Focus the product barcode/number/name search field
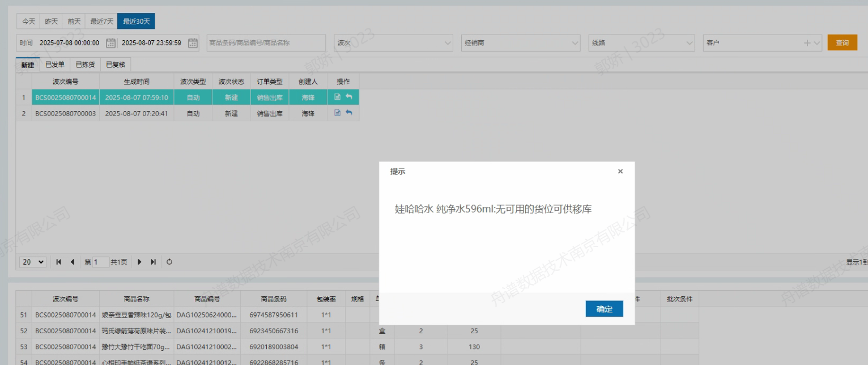The width and height of the screenshot is (868, 365). [266, 43]
